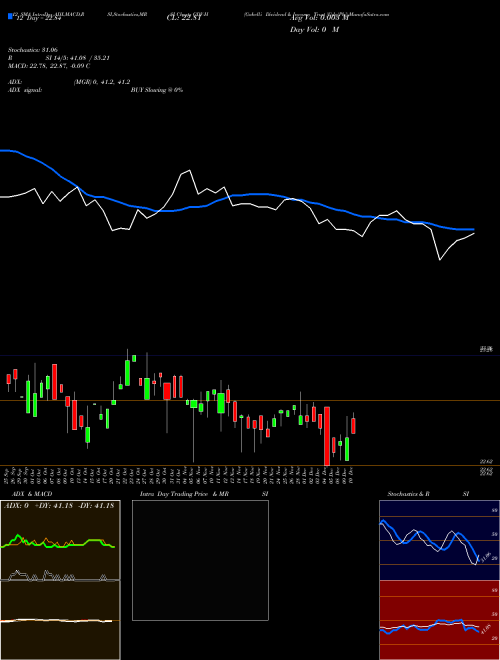Click the 'SI 14/3: 41.08 / 35.21' reading
The width and height of the screenshot is (500, 660).
78,58
